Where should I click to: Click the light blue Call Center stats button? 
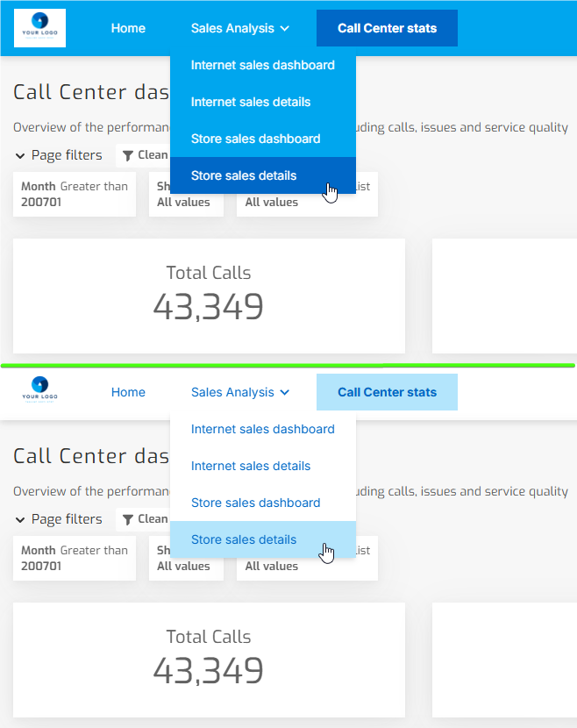coord(387,392)
